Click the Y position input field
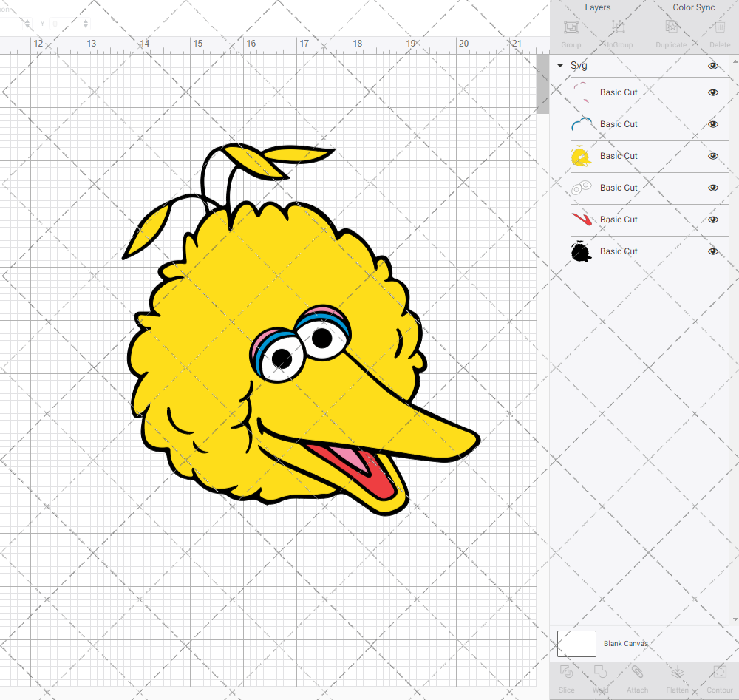Viewport: 739px width, 700px height. tap(66, 23)
